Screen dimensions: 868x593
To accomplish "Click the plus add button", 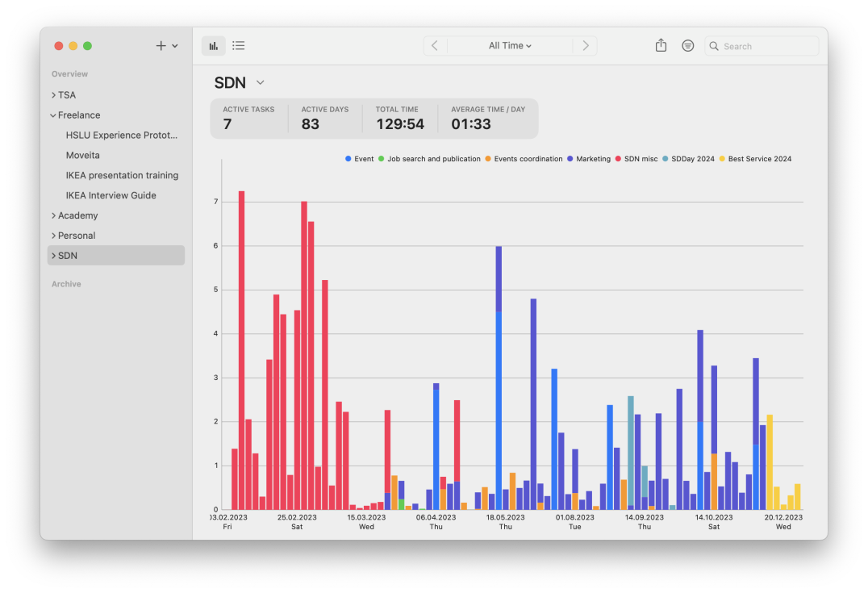I will pyautogui.click(x=161, y=46).
